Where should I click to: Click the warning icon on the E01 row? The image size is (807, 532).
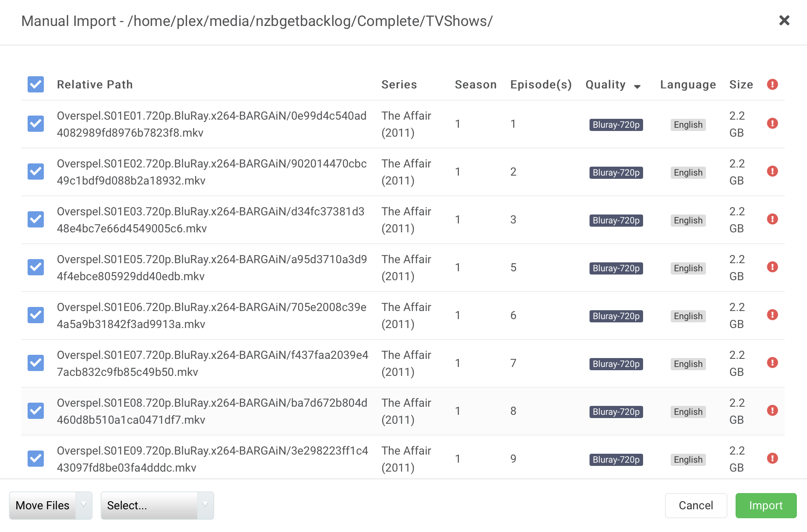[x=773, y=124]
